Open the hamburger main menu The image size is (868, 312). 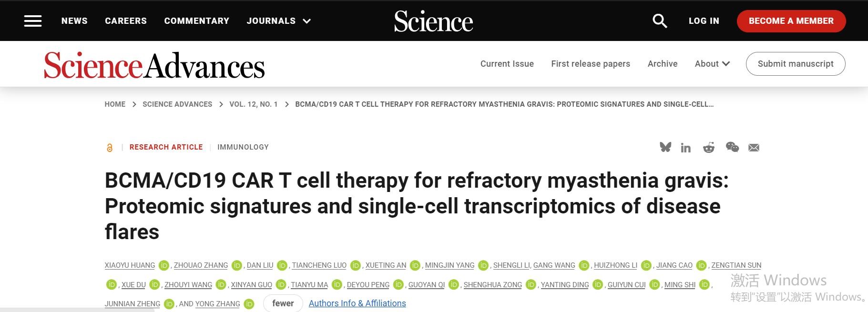click(33, 21)
